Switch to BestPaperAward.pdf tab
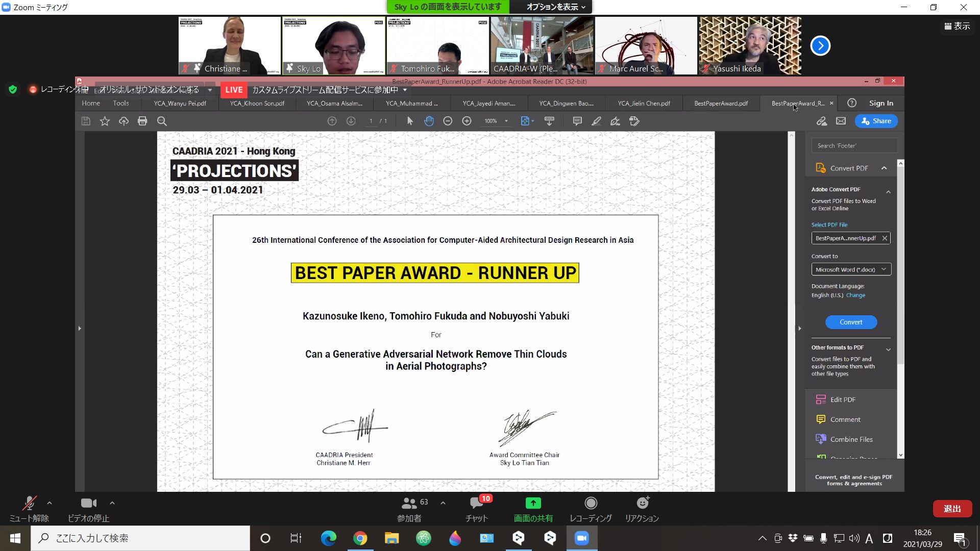 720,104
